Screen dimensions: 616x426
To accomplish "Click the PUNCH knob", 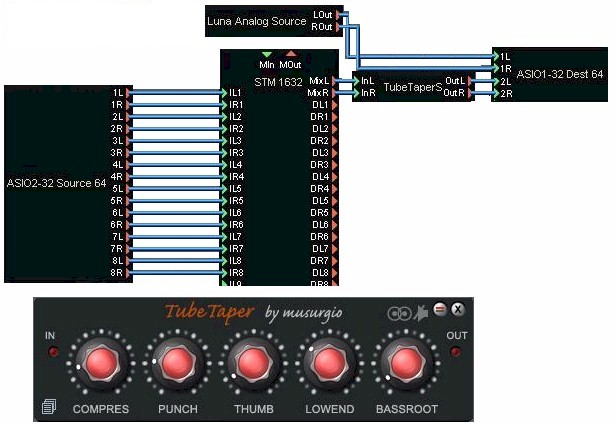I will (178, 363).
